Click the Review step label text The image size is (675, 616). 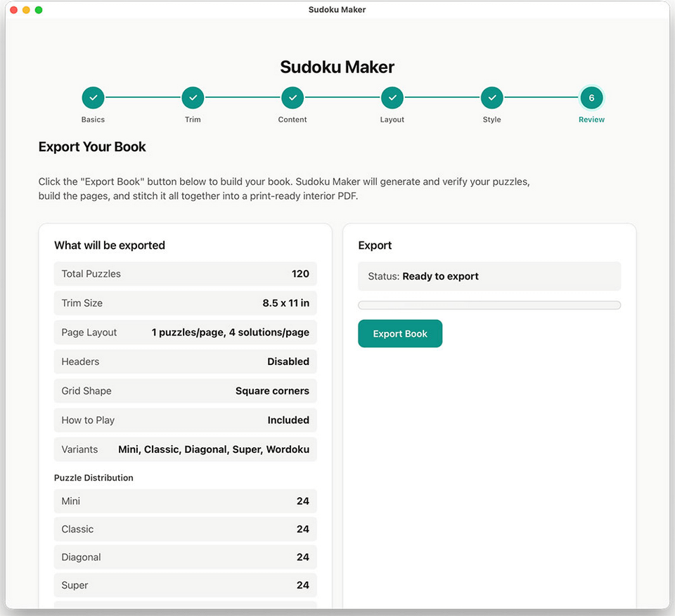click(x=591, y=120)
